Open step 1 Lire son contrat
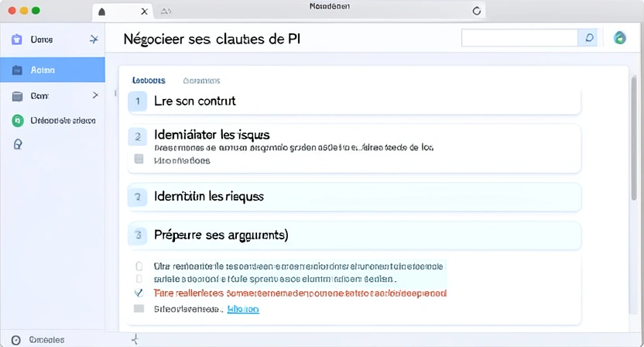The image size is (644, 347). click(x=355, y=101)
